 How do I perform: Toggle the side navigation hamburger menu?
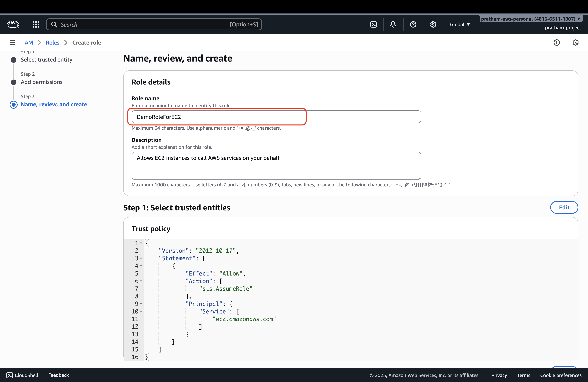pos(12,43)
